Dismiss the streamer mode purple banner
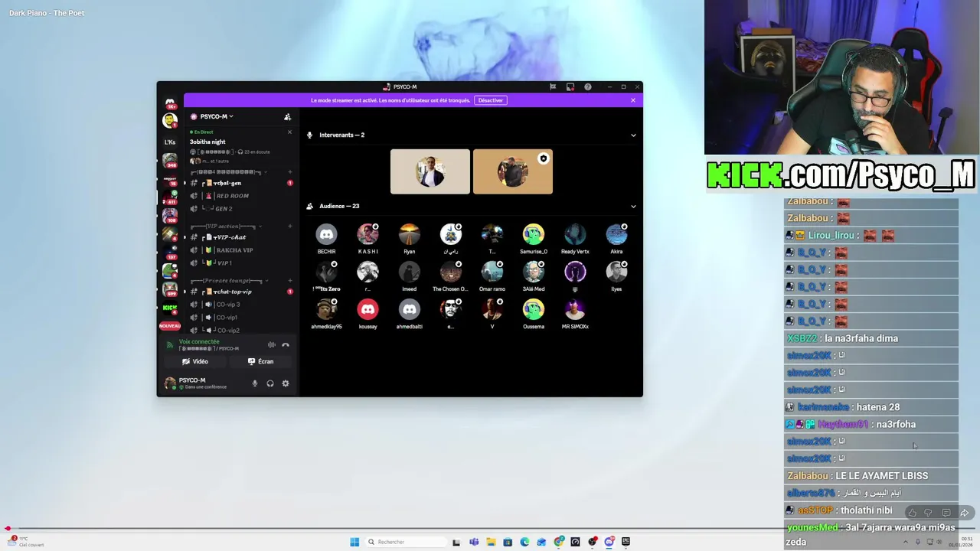 point(633,100)
